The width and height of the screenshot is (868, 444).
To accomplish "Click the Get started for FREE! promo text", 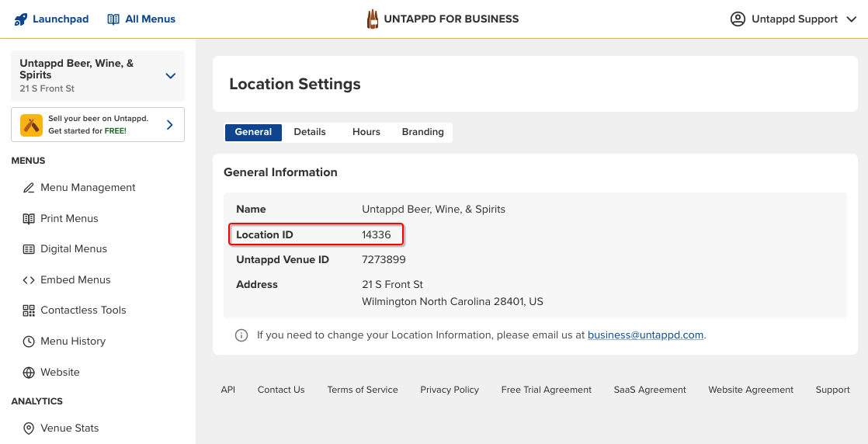I will [x=88, y=131].
